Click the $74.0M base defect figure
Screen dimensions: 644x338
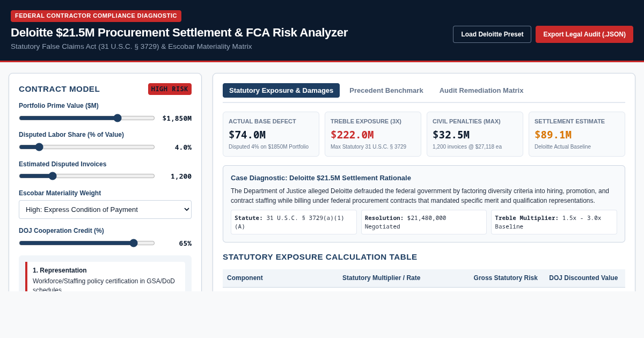247,135
